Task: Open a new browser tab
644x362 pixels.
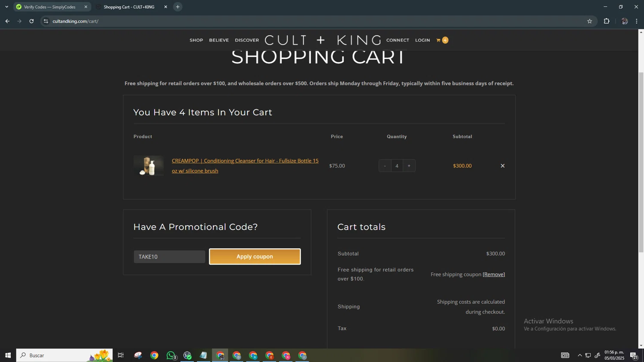Action: coord(178,7)
